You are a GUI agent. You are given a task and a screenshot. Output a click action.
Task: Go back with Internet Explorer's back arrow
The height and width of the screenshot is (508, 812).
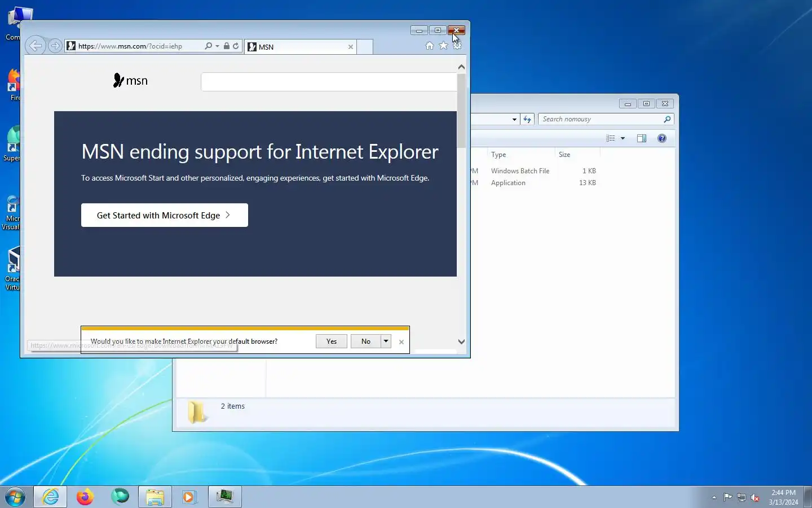(x=35, y=46)
